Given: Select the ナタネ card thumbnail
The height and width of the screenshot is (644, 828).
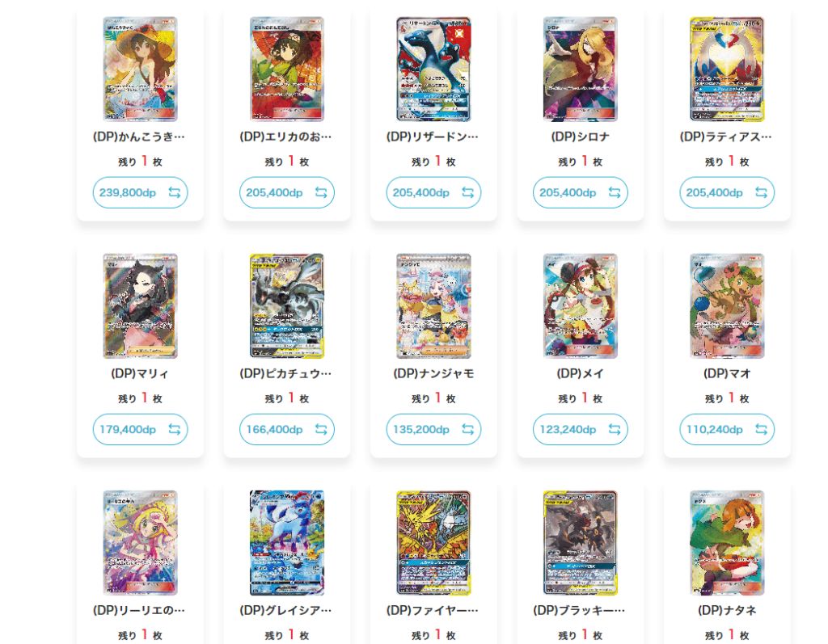Looking at the screenshot, I should tap(727, 543).
